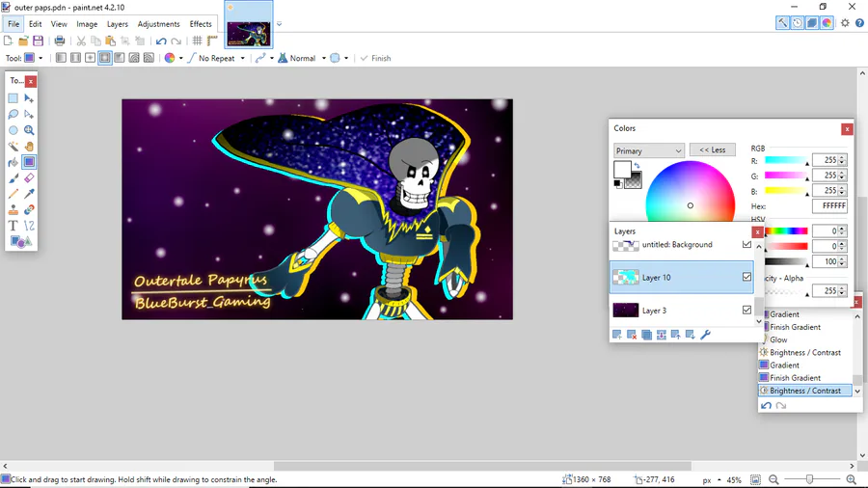The height and width of the screenshot is (488, 868).
Task: Select the Shapes tool
Action: coord(20,242)
